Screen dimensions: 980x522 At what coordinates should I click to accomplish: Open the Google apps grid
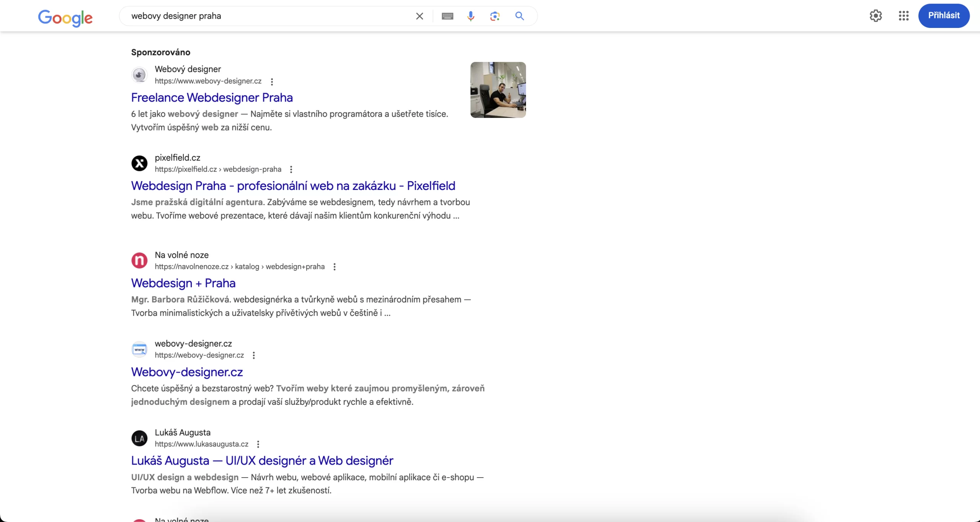point(903,16)
